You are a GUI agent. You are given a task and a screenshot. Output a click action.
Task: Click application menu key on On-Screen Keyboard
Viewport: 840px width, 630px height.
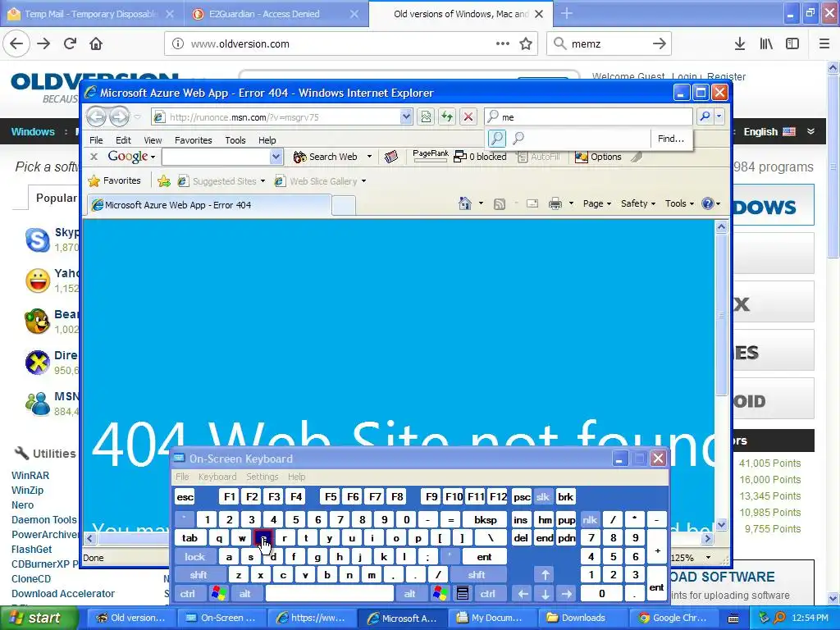[463, 593]
